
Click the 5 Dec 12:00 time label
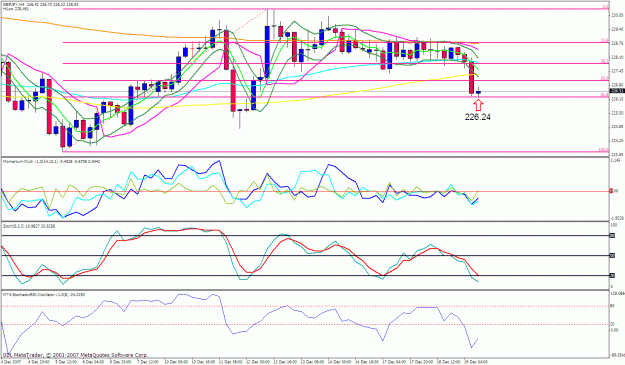66,362
